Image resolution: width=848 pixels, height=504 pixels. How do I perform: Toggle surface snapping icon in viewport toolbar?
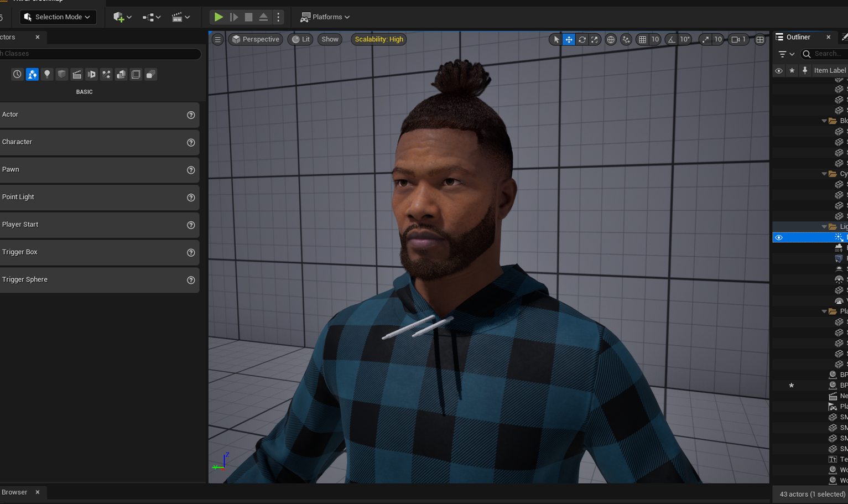coord(626,39)
